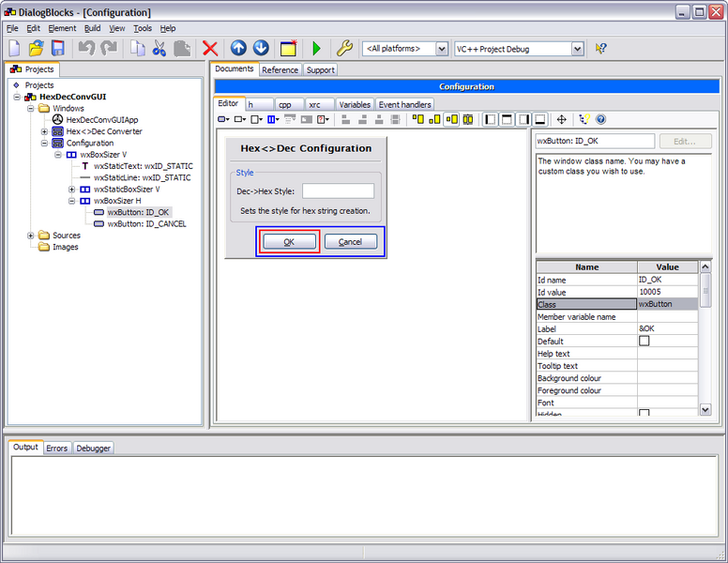Viewport: 728px width, 563px height.
Task: Activate context help arrow icon in main toolbar
Action: tap(600, 48)
